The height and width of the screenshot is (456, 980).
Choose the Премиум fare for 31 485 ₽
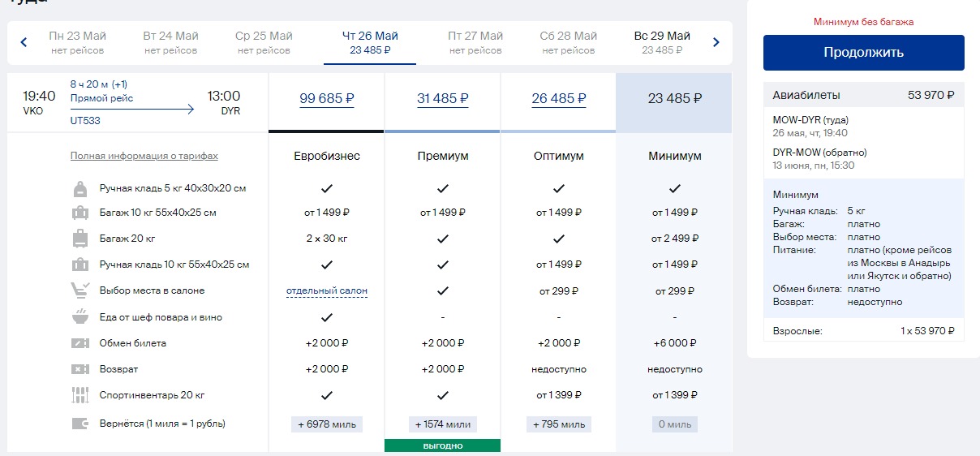tap(442, 99)
